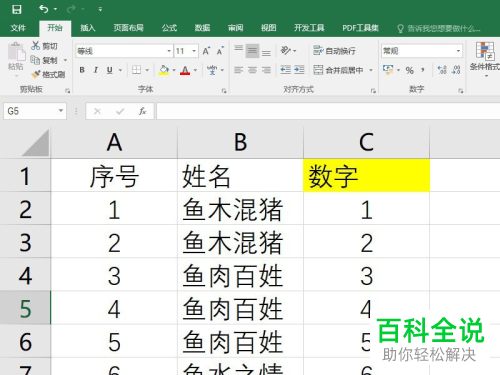Open text orientation options
The height and width of the screenshot is (375, 500).
click(x=288, y=51)
